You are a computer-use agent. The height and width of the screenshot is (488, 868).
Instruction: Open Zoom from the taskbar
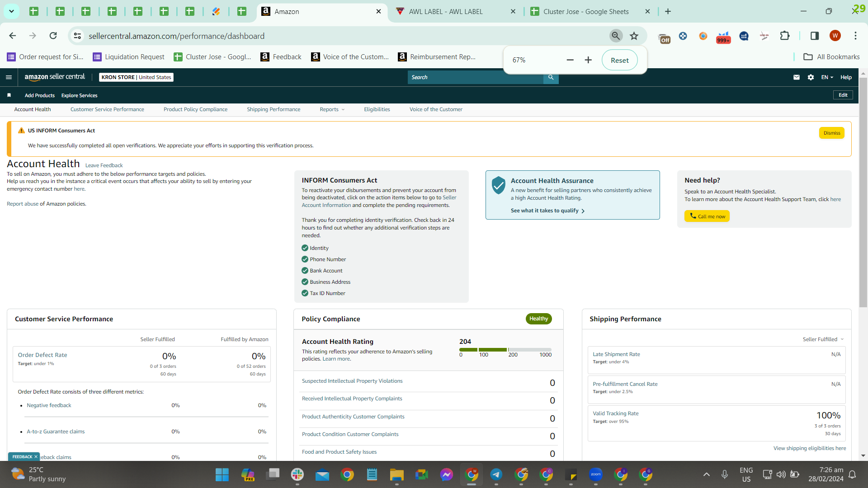coord(596,474)
